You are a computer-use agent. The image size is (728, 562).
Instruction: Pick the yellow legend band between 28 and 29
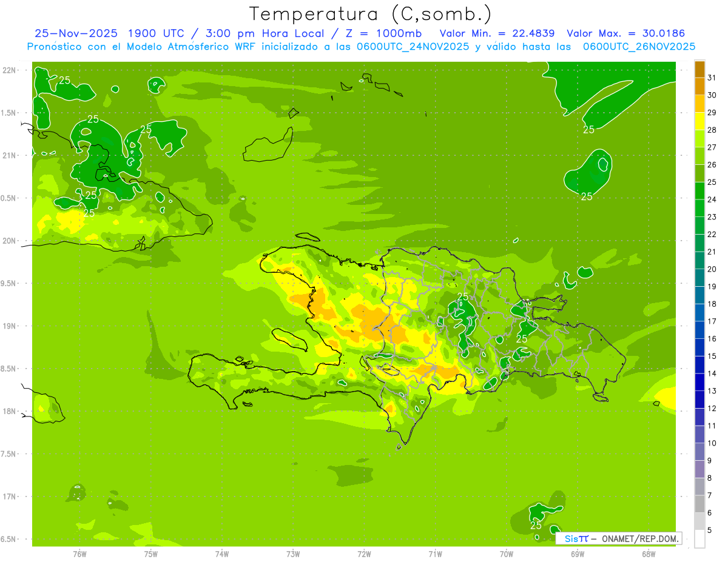[699, 121]
